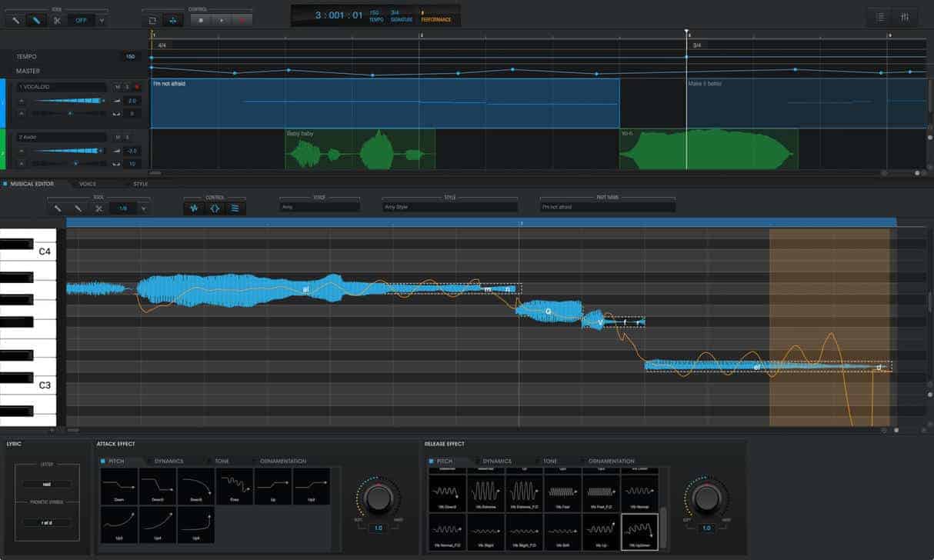Mute the VOCALOID track
Screen dimensions: 934x560
(118, 87)
